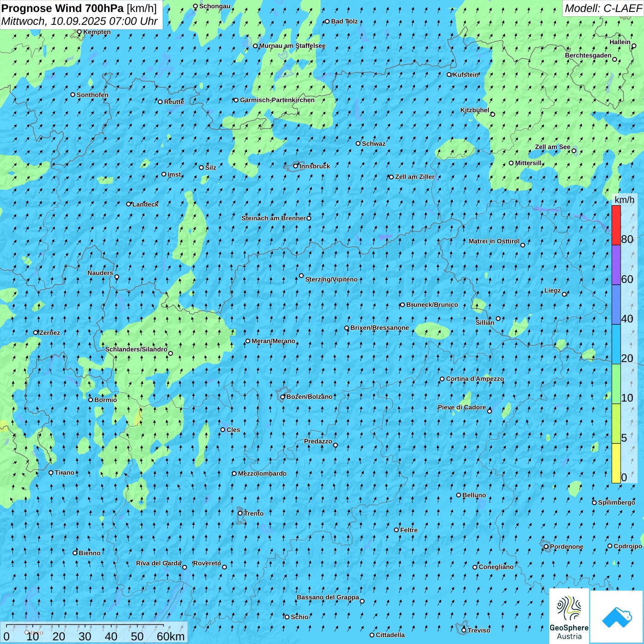Click the Cortina d'Ampezzo marker
The image size is (644, 644).
point(442,379)
